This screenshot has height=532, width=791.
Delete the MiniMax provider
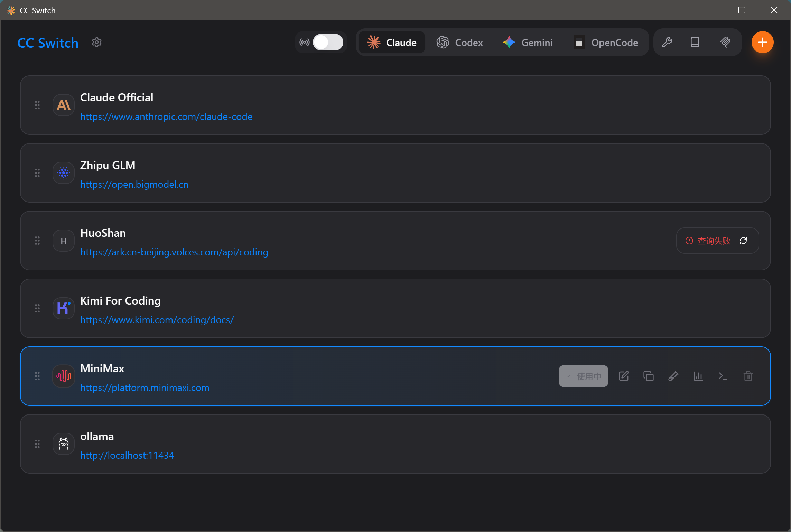(748, 376)
